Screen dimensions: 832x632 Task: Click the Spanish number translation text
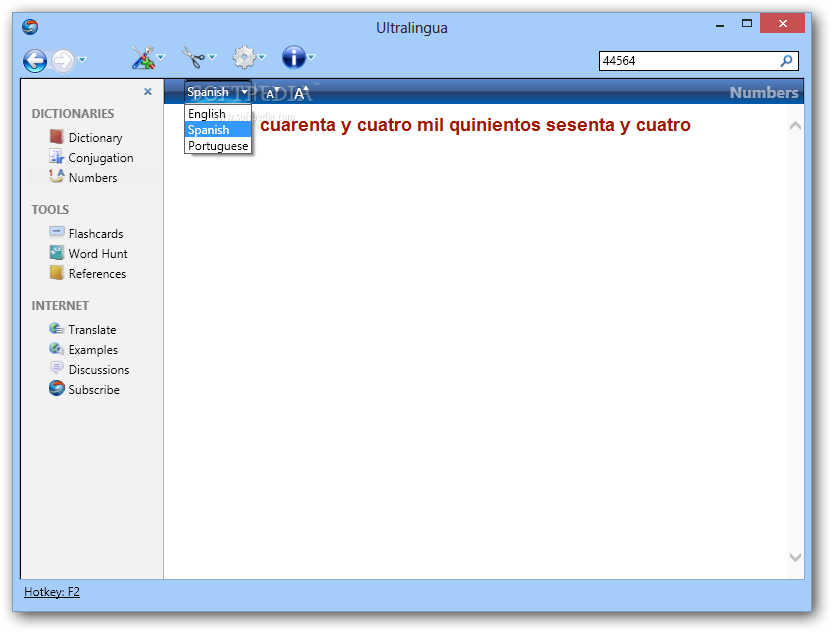point(475,125)
